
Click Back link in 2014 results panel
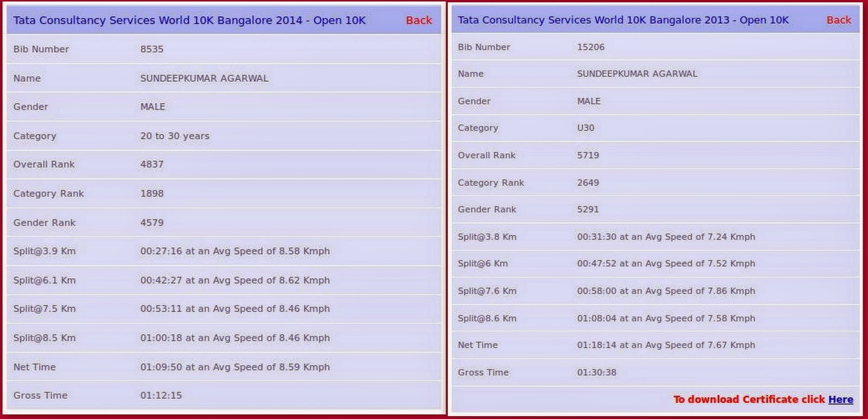(419, 20)
